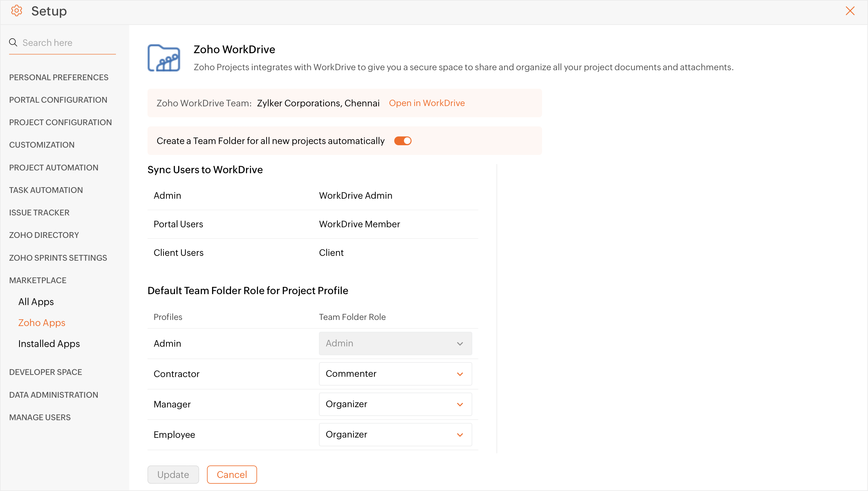
Task: Click the disabled Admin role dropdown
Action: (395, 343)
